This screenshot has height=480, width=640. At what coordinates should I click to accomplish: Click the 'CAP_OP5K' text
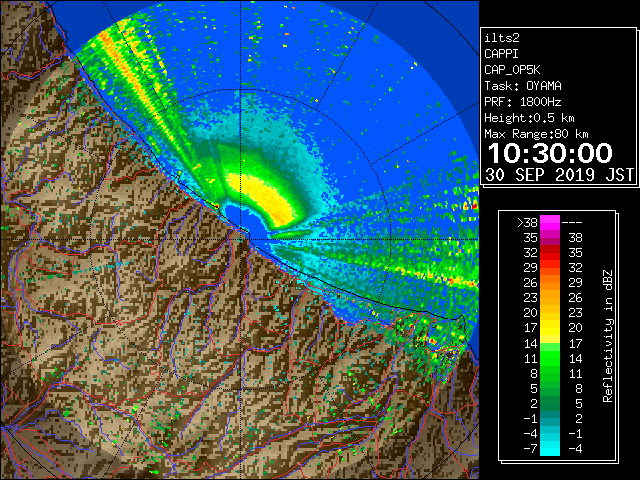512,70
